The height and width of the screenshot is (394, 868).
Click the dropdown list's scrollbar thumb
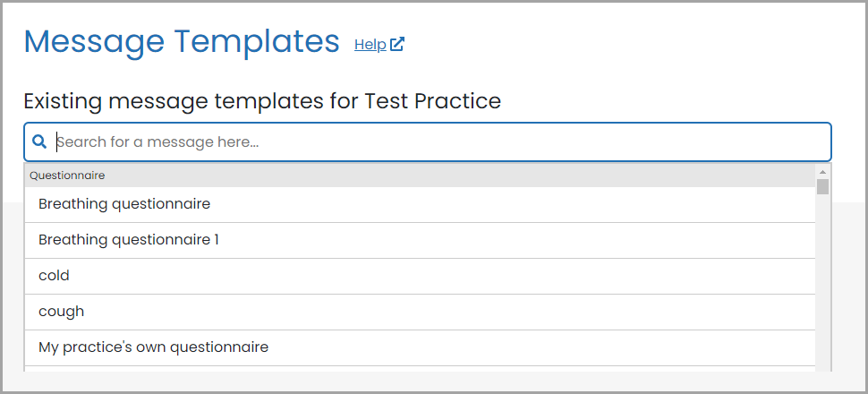(822, 187)
